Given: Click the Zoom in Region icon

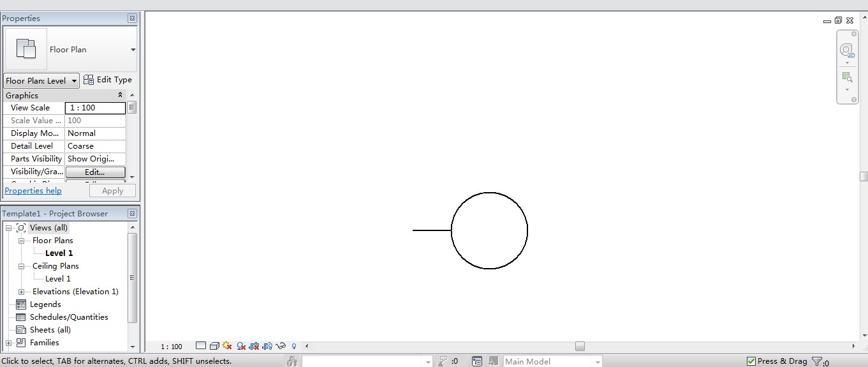Looking at the screenshot, I should (847, 77).
